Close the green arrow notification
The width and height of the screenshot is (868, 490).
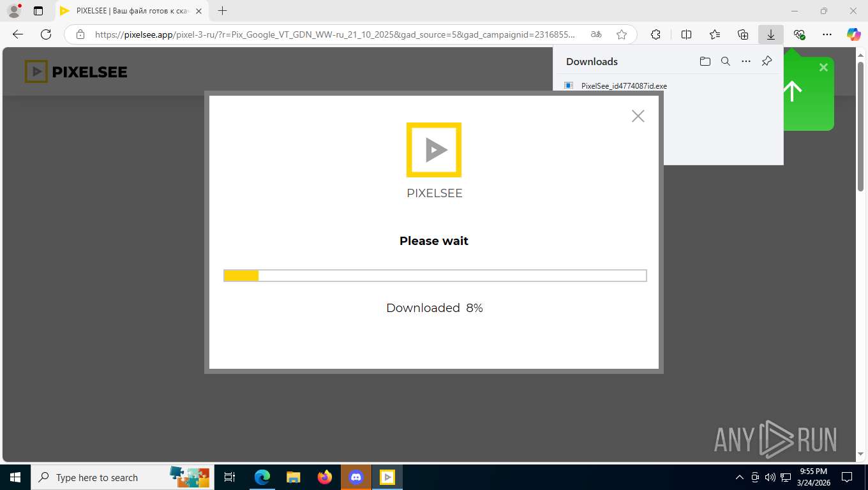click(x=823, y=67)
